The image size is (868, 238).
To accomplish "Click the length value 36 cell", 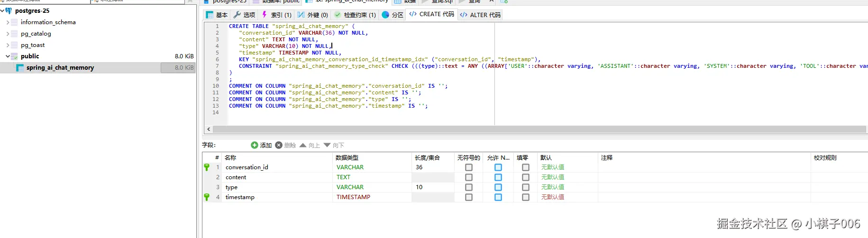I will pyautogui.click(x=433, y=167).
